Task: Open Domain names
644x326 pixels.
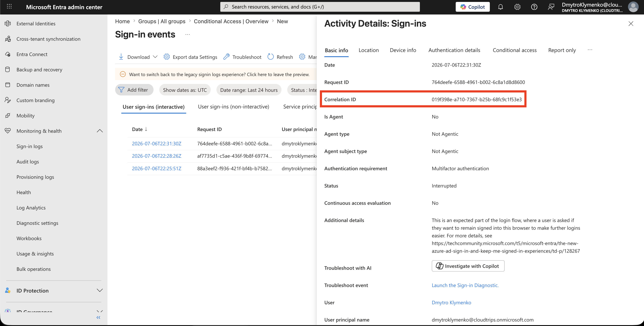Action: (x=33, y=85)
